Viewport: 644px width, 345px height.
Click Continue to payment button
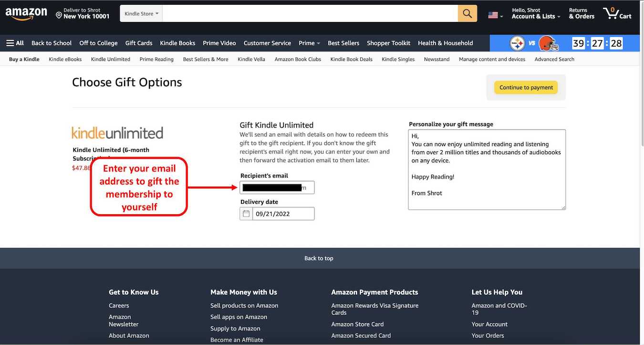click(526, 87)
